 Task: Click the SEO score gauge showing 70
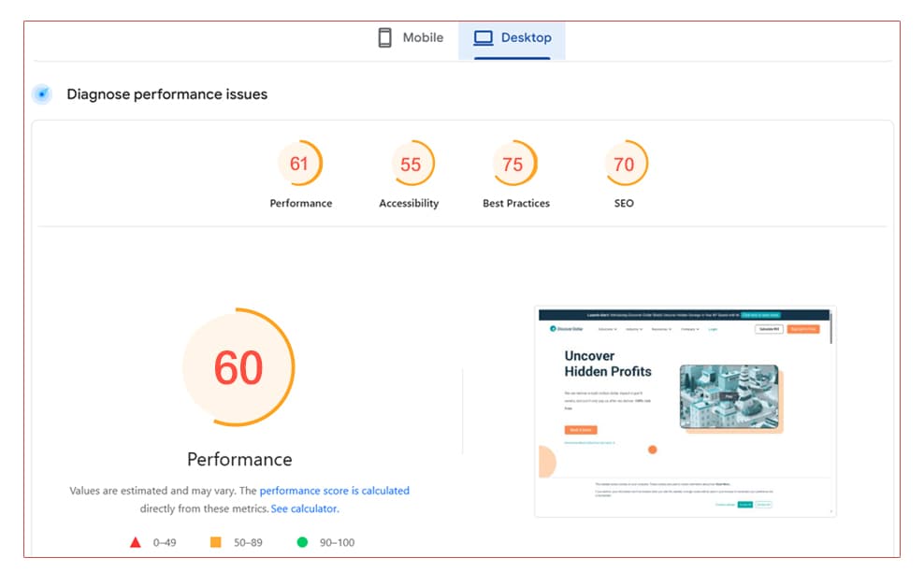coord(626,164)
